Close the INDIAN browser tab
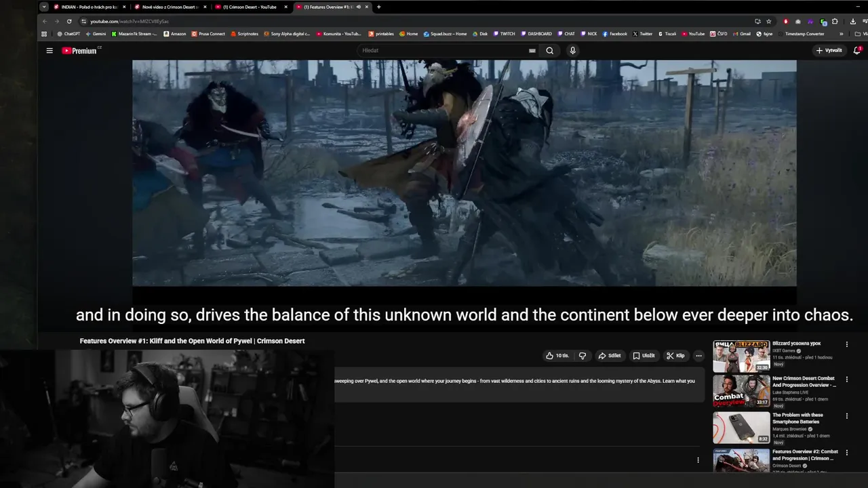This screenshot has width=868, height=488. click(124, 7)
